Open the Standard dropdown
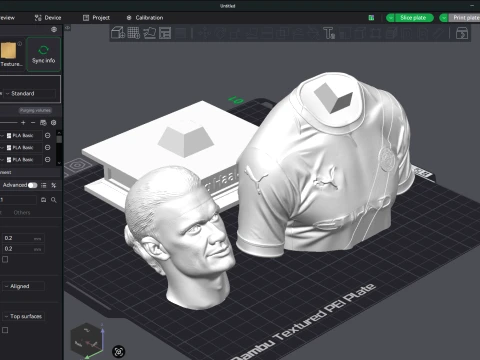 coord(30,94)
